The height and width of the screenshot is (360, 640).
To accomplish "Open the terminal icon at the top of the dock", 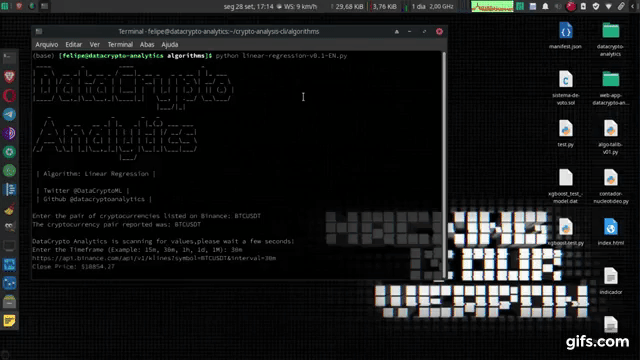I will [x=9, y=58].
